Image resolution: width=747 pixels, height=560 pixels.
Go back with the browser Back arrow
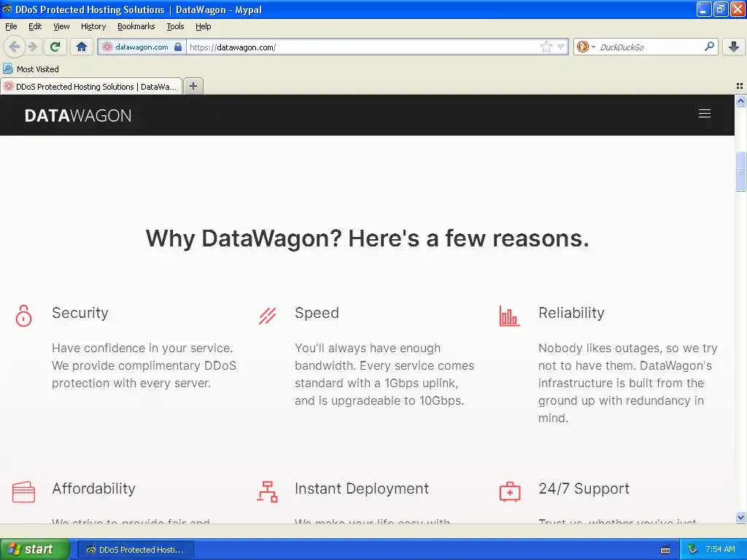[15, 47]
